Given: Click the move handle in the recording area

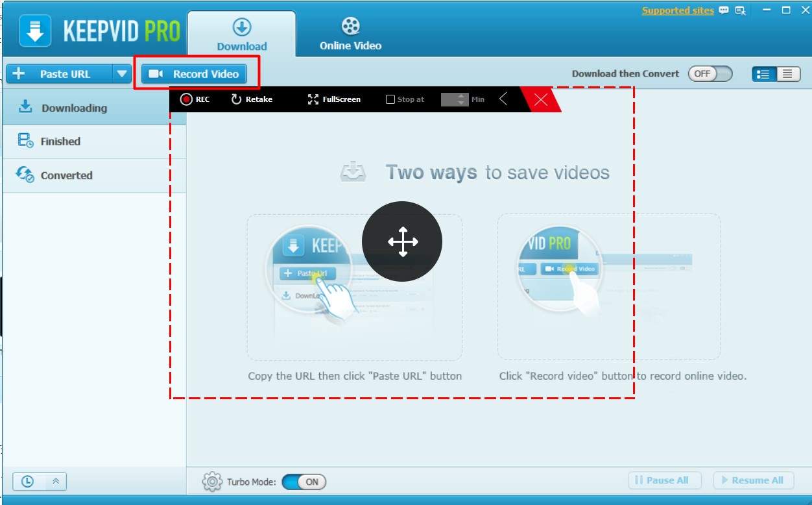Looking at the screenshot, I should [x=402, y=241].
